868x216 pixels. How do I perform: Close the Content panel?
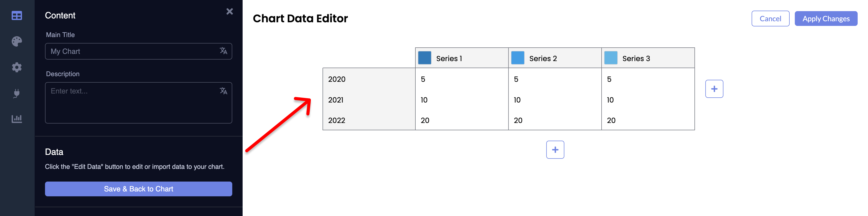[229, 11]
